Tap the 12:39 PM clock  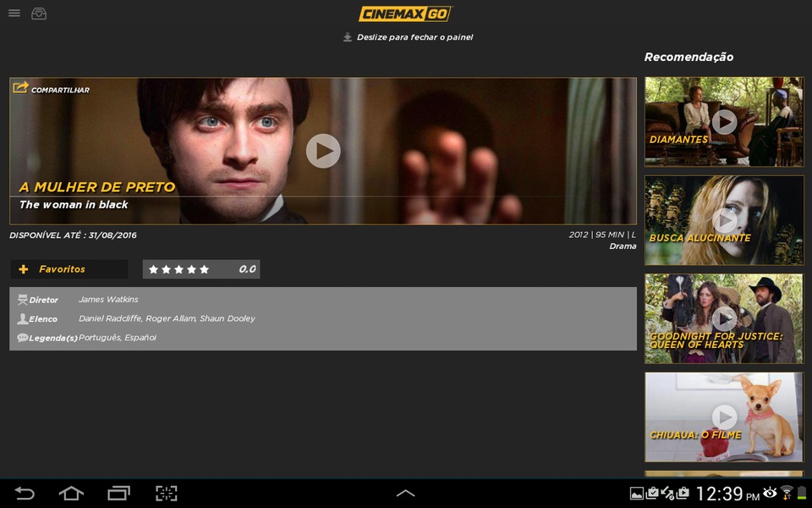tap(727, 494)
